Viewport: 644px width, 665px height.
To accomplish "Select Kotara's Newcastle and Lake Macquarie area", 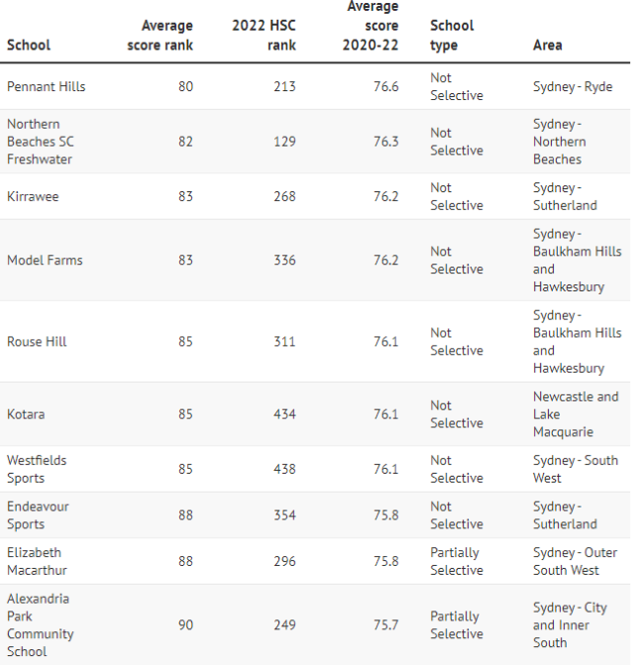I will click(575, 414).
